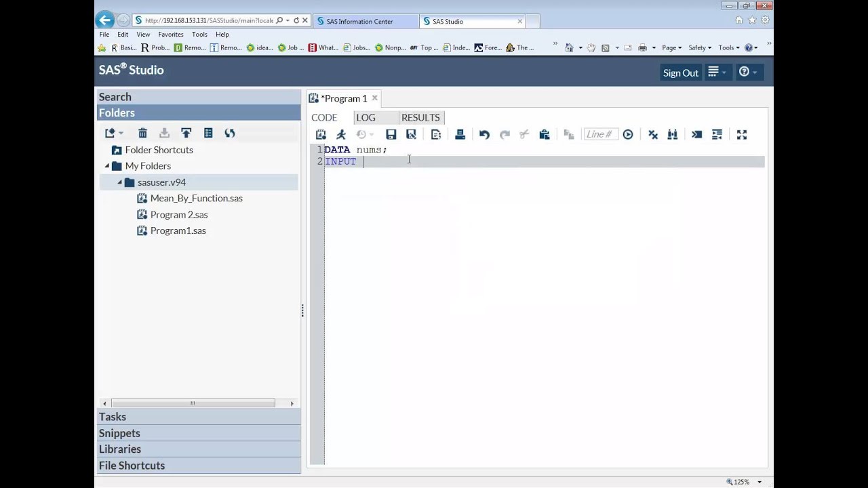Open the New item dropdown in Folders pane
This screenshot has height=488, width=868.
(x=113, y=133)
